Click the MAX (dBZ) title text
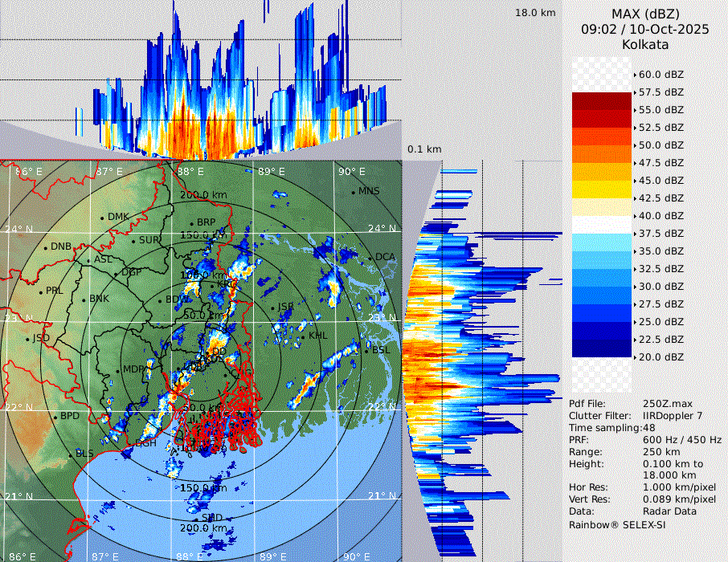 coord(645,14)
